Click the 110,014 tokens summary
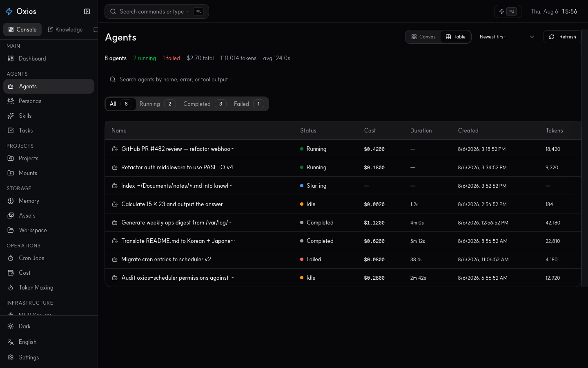Screen dimensions: 588x368 pos(238,58)
